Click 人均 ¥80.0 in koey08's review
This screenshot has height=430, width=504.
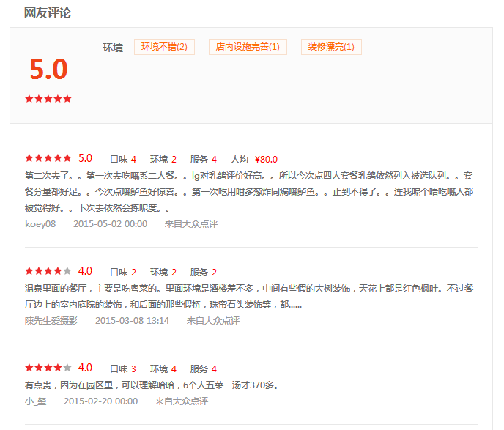coord(254,160)
